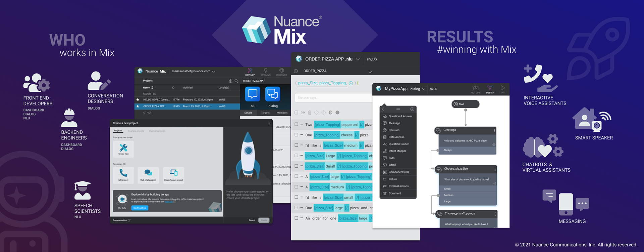This screenshot has width=644, height=252.
Task: Open the Choose_pizzaToppings node three-dot menu
Action: pos(495,214)
